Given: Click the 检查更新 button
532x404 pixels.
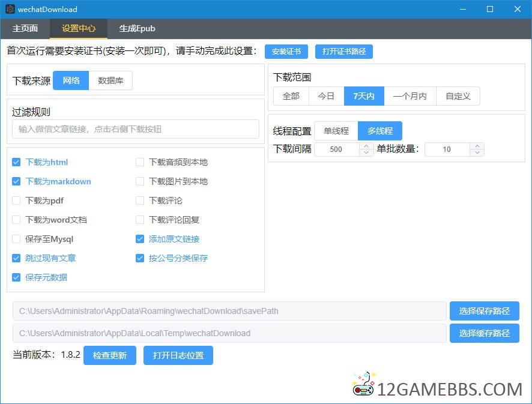Looking at the screenshot, I should coord(110,355).
